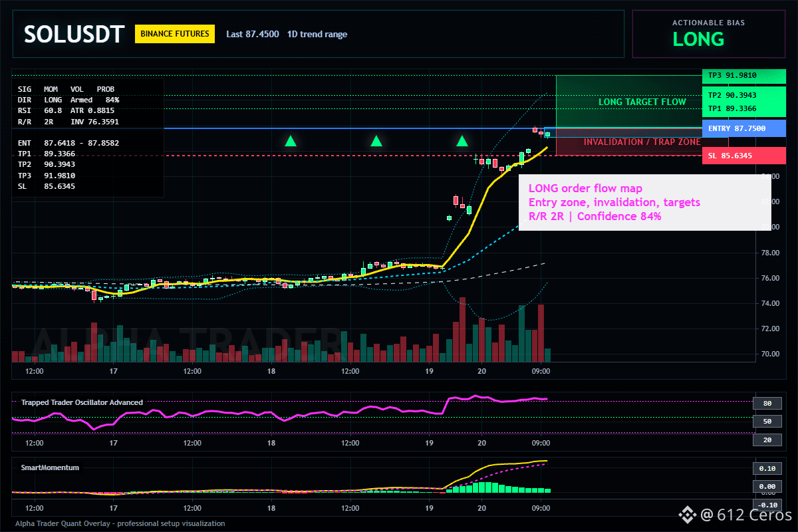This screenshot has height=532, width=798.
Task: Click 'R/R 2R | Confidence 84%' annotation line
Action: click(x=595, y=216)
